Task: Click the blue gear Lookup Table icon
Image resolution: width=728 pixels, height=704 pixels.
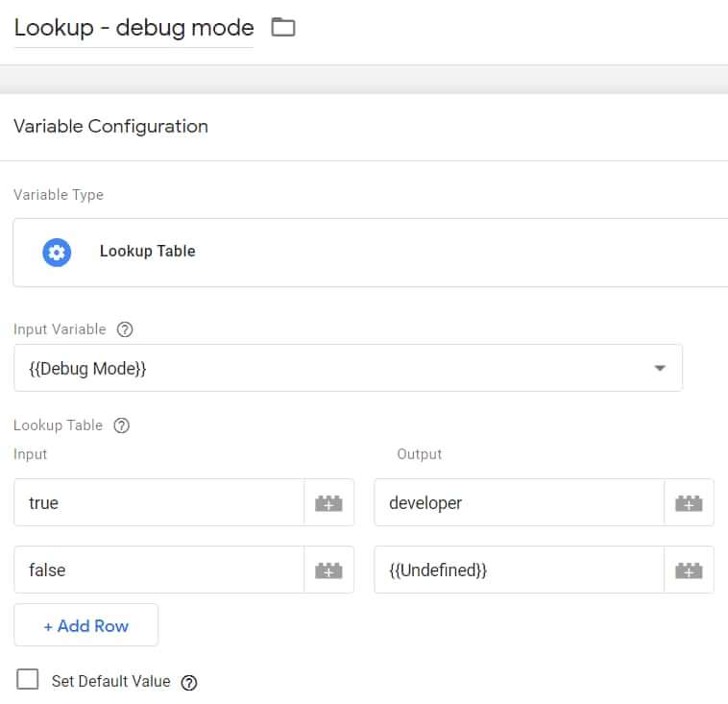Action: point(57,252)
